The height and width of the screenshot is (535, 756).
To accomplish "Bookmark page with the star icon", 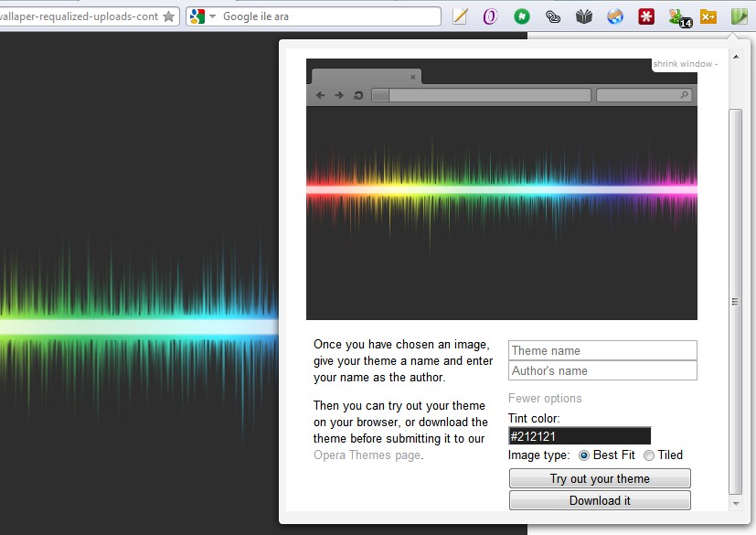I will pyautogui.click(x=169, y=16).
